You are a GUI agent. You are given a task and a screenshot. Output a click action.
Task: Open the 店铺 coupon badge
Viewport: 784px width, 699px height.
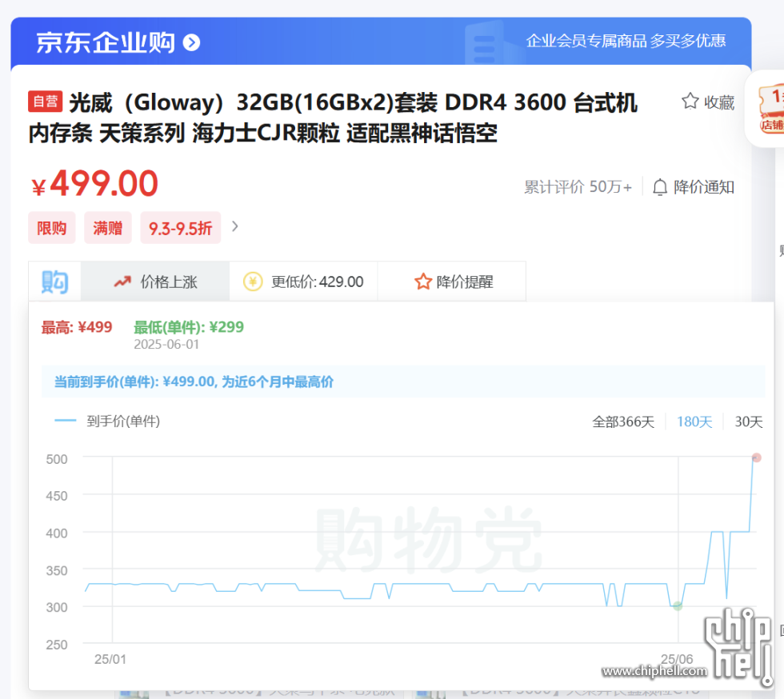pyautogui.click(x=771, y=109)
